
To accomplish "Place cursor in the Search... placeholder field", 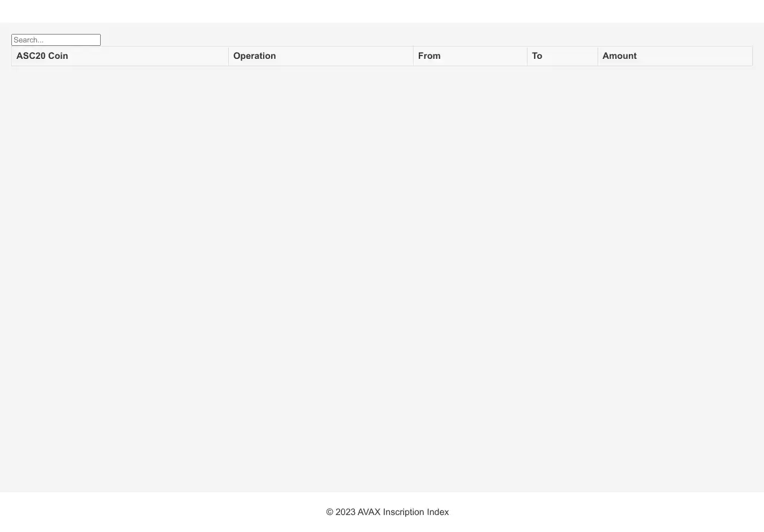I will pos(56,40).
